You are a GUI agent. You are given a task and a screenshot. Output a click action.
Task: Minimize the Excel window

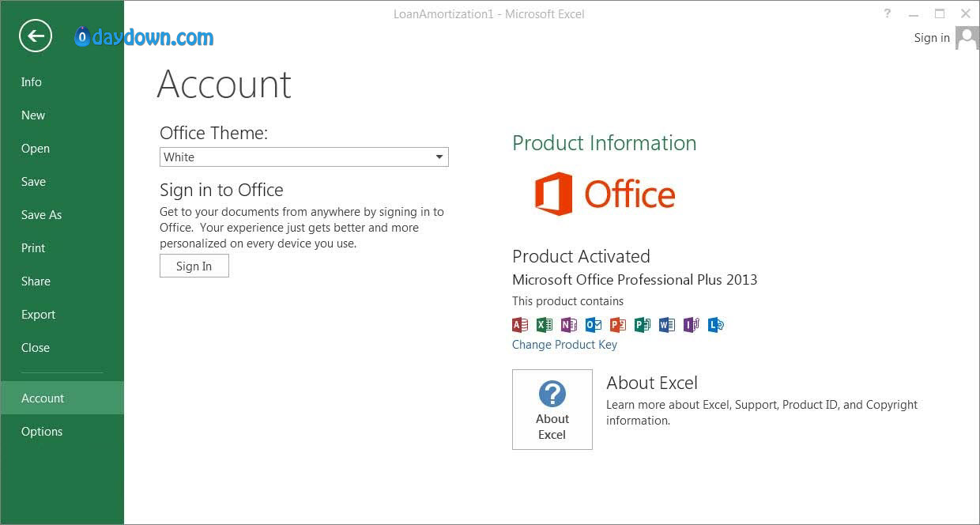point(913,13)
